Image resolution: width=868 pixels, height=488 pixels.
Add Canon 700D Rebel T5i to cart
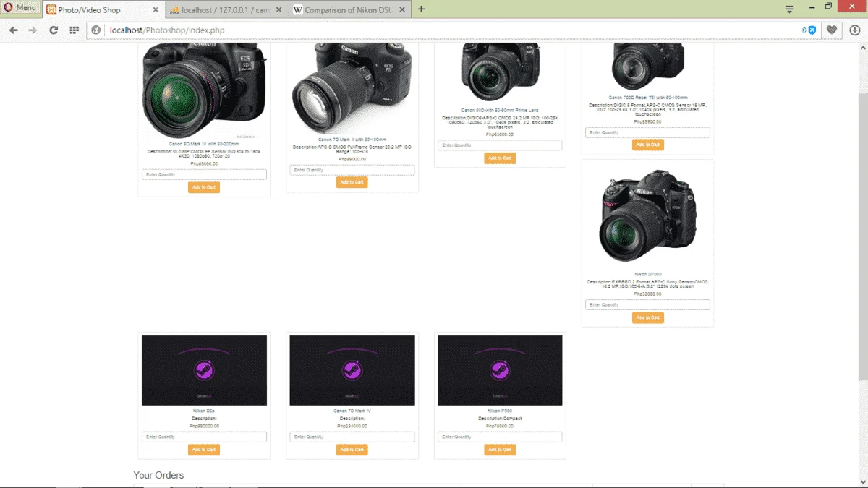click(647, 145)
